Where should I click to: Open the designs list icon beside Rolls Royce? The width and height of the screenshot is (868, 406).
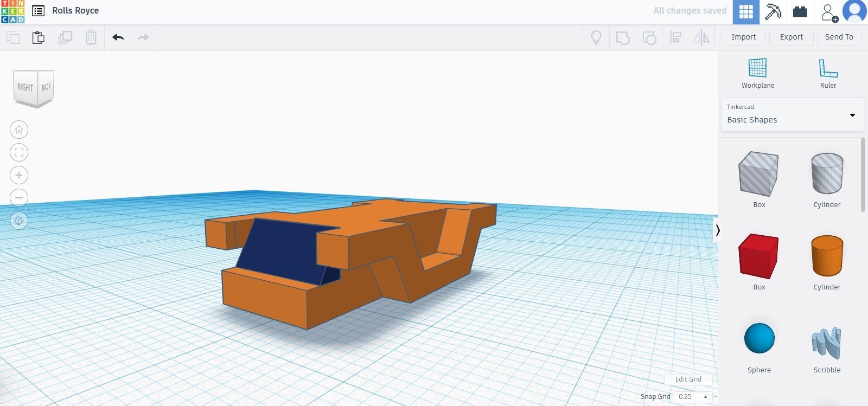pyautogui.click(x=38, y=11)
